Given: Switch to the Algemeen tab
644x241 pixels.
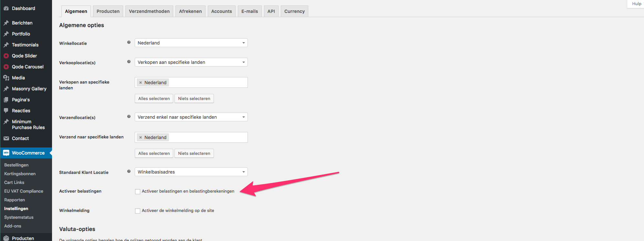Looking at the screenshot, I should point(76,11).
